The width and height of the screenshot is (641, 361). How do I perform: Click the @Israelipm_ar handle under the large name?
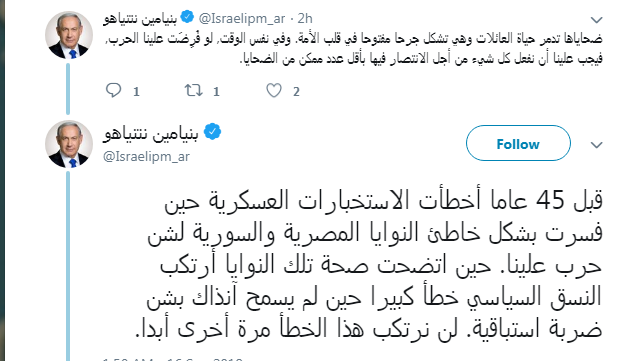click(x=146, y=157)
